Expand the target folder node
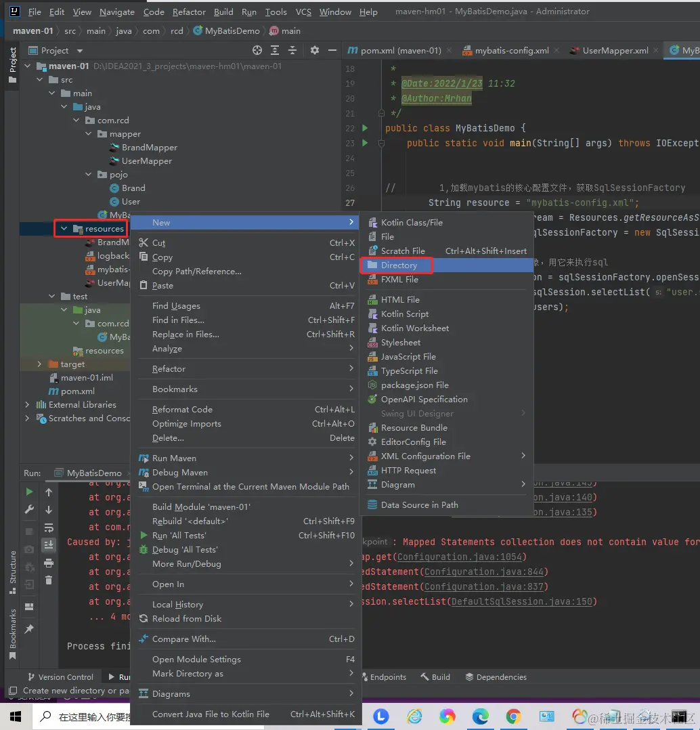700x730 pixels. 39,364
